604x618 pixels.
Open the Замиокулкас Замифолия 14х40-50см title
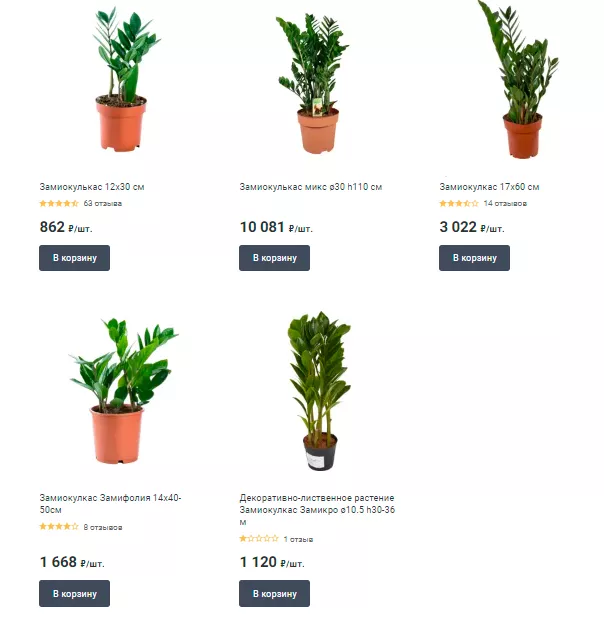coord(110,504)
